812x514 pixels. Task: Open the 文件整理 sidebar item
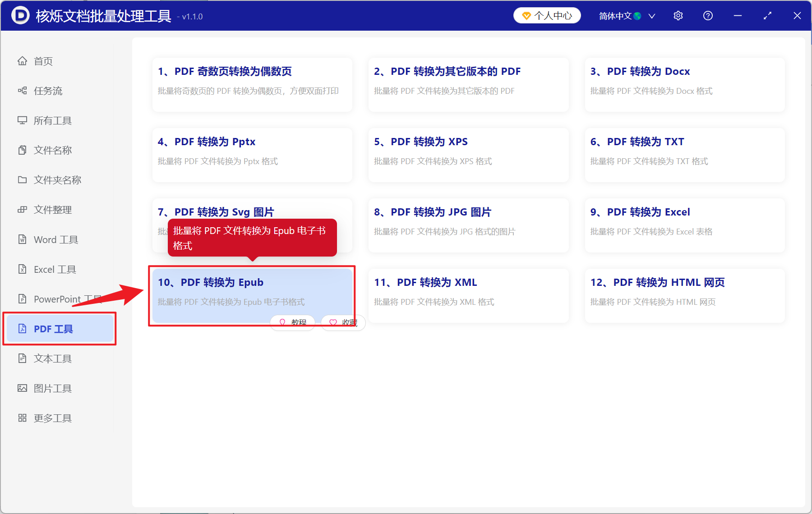59,210
